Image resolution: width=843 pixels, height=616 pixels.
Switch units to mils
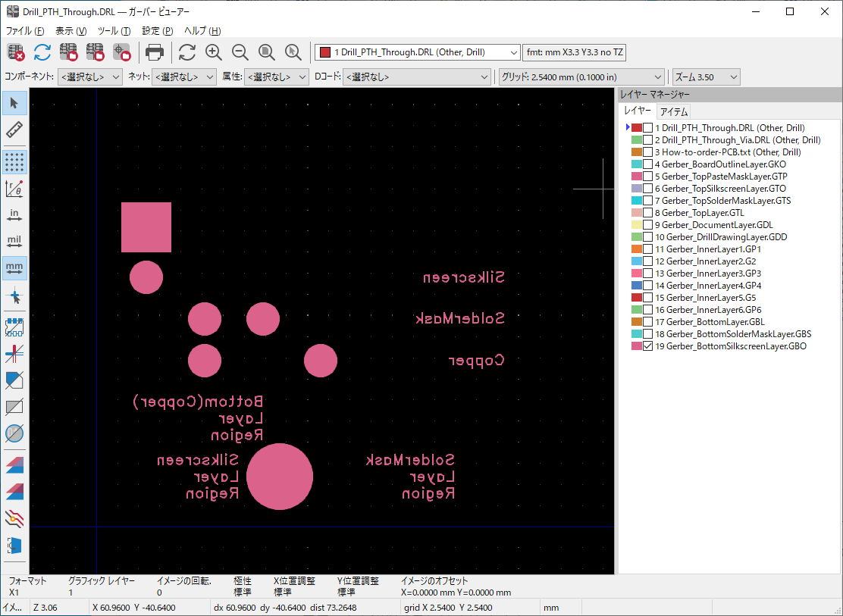click(14, 242)
